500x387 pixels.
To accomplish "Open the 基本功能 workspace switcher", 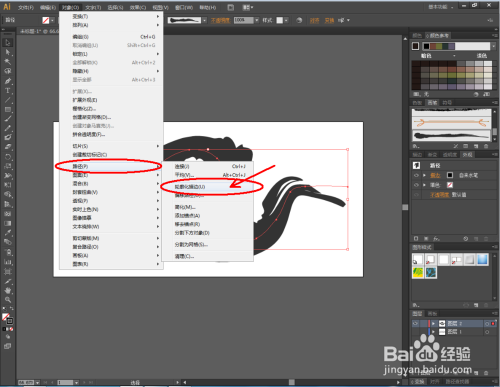I will coord(441,7).
